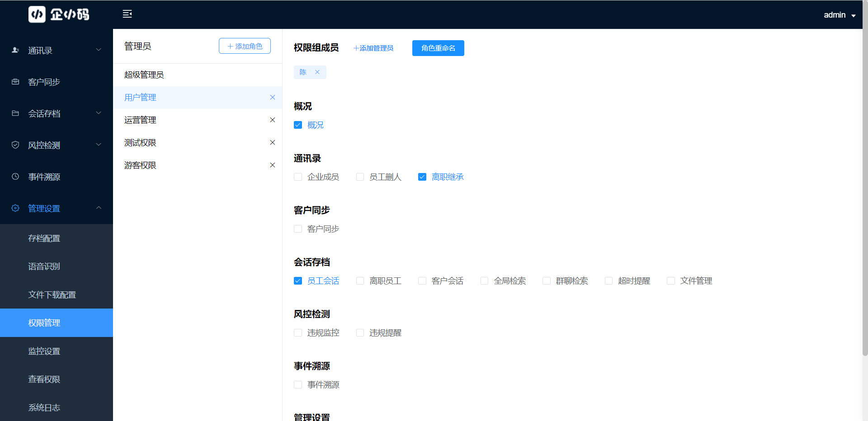Delete the 运营管理 role

pos(273,120)
